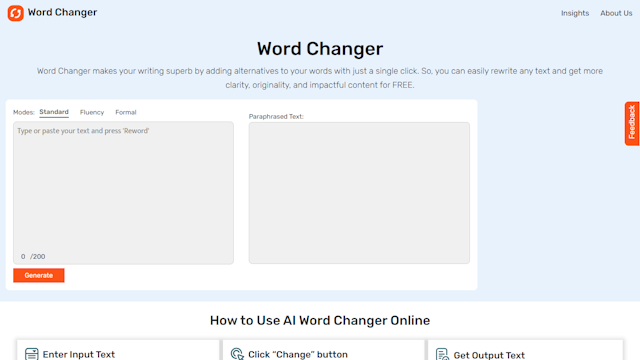
Task: Click the 0/200 character counter
Action: click(33, 256)
